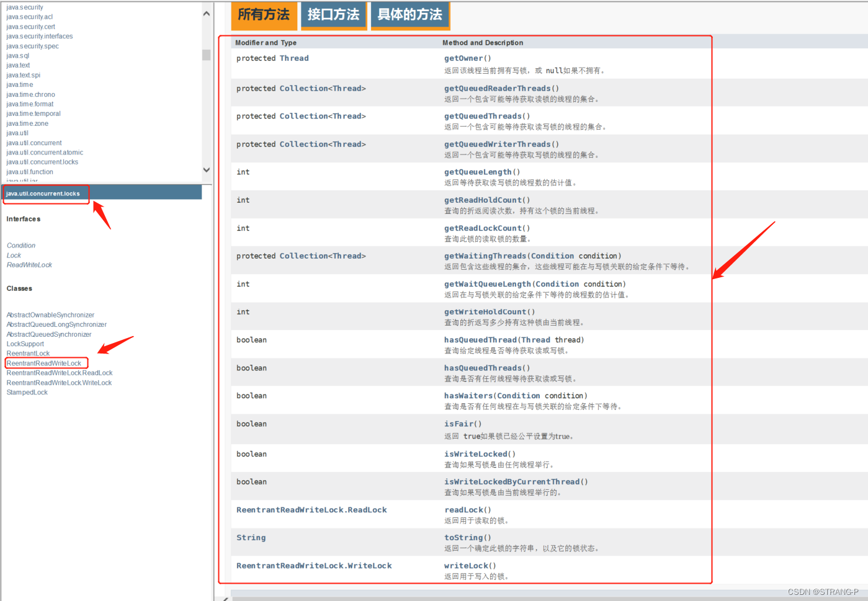Open the Condition interface
The height and width of the screenshot is (601, 868).
(x=21, y=246)
